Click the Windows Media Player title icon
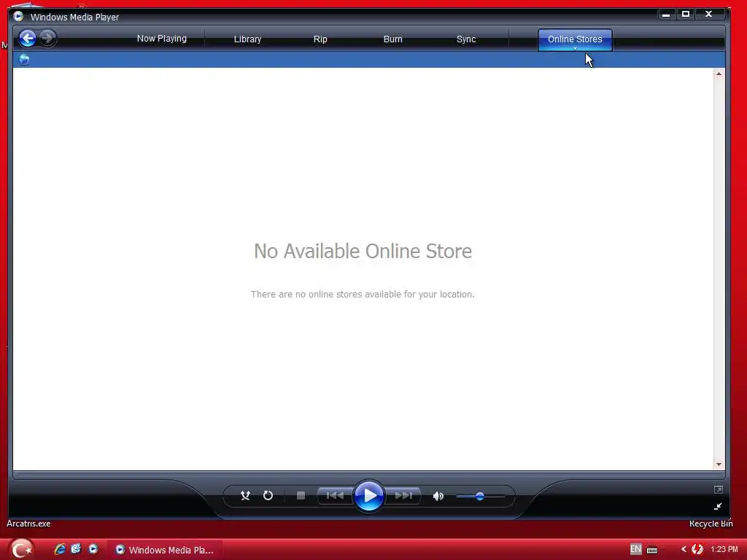747x560 pixels. pyautogui.click(x=18, y=16)
